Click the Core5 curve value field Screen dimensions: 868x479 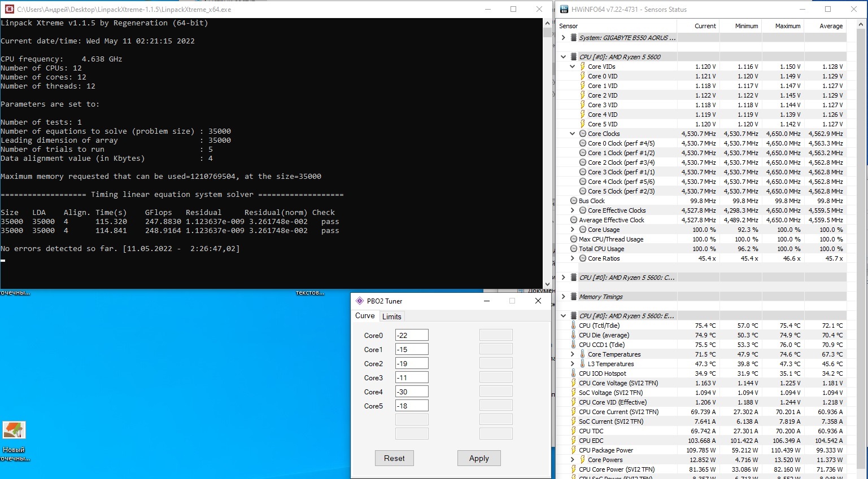click(412, 406)
